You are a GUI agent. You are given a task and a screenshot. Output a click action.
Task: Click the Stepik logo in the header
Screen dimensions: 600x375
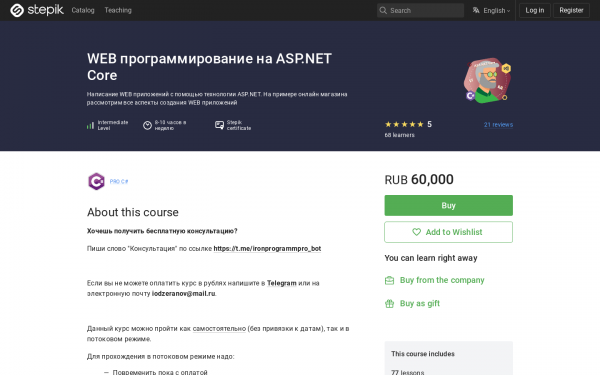coord(37,10)
